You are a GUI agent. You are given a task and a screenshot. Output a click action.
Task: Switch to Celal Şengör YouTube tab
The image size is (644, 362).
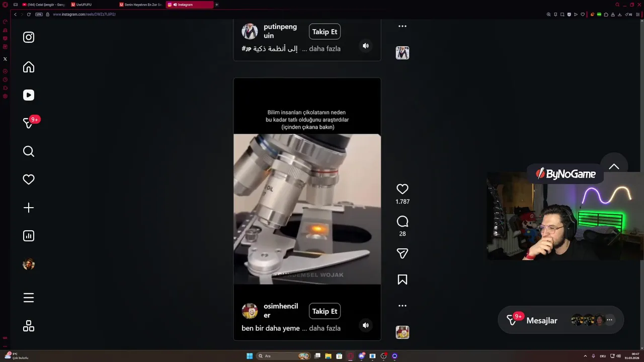(x=44, y=5)
